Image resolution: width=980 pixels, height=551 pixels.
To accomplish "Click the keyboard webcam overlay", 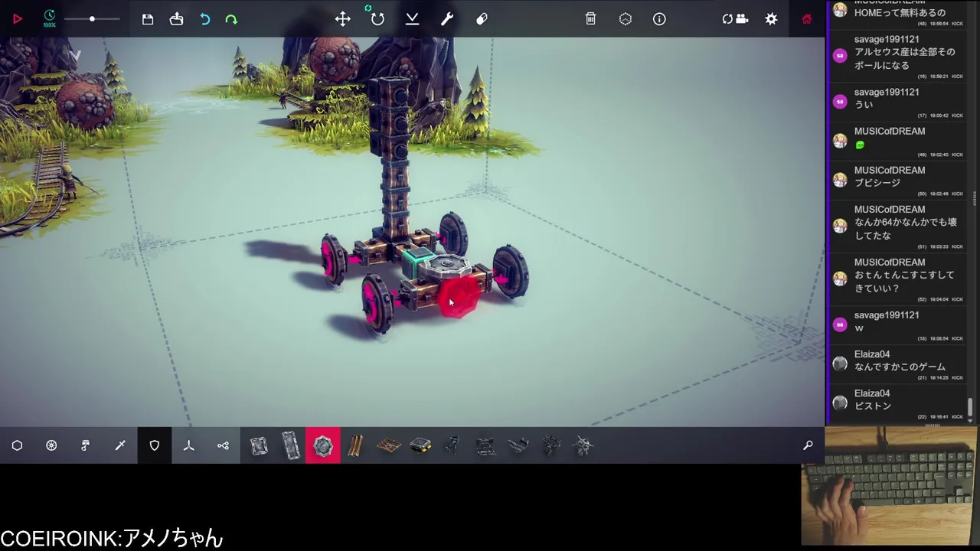I will pos(890,486).
